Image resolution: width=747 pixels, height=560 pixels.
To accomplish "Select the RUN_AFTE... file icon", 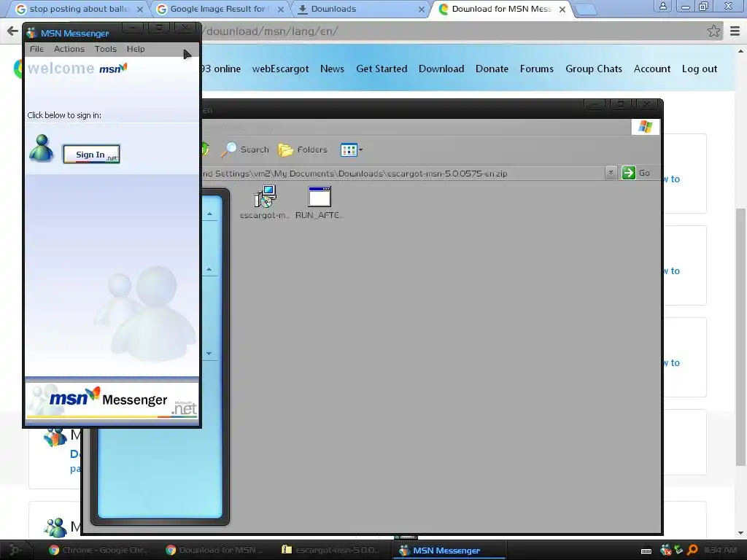I will click(x=320, y=203).
